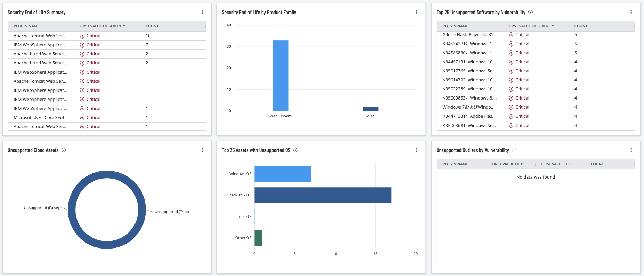This screenshot has width=644, height=276.
Task: Click Critical shield icon in KB5014702 row
Action: click(x=511, y=80)
